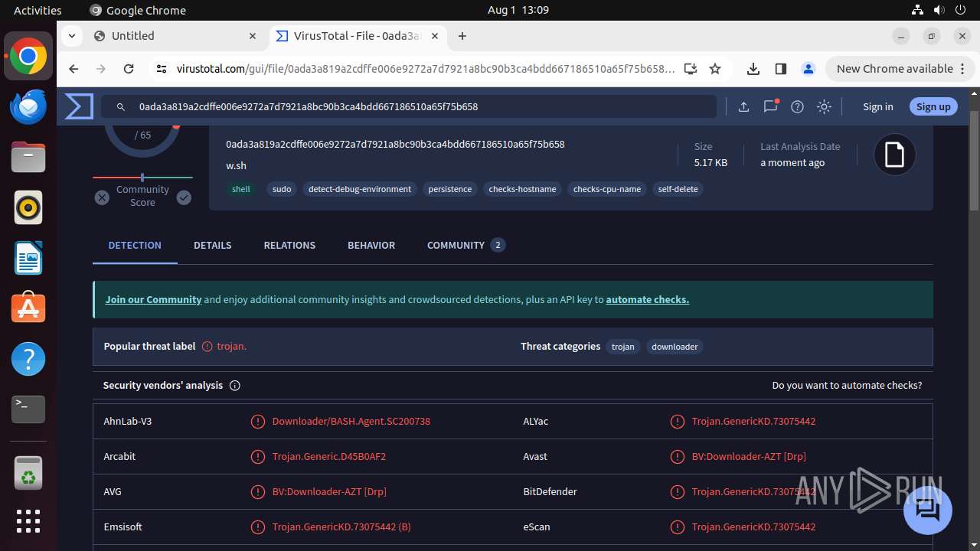Click Avast detection BV:Downloader-AZT [Drp]
The image size is (980, 551).
[749, 457]
